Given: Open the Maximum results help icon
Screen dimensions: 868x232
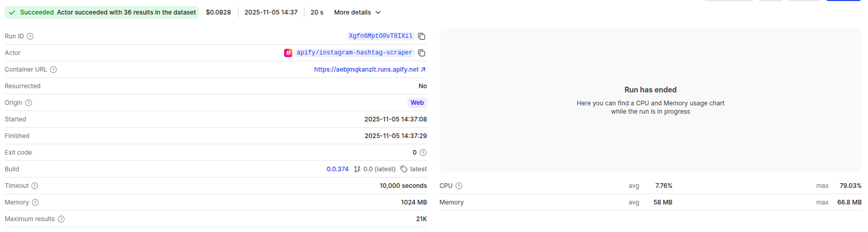Looking at the screenshot, I should [61, 219].
